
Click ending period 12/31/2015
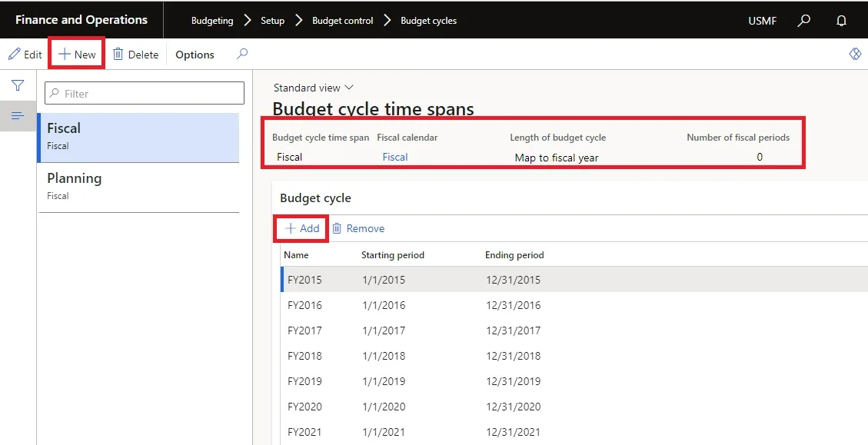tap(513, 280)
